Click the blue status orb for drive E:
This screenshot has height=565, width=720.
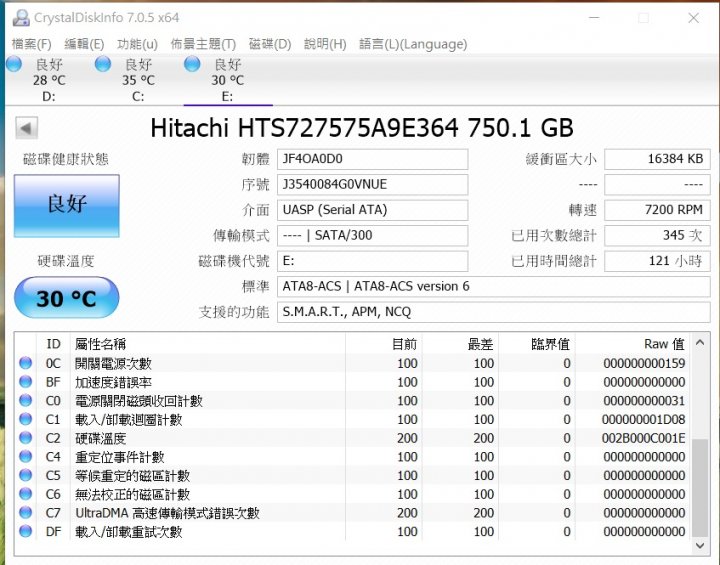pyautogui.click(x=192, y=64)
